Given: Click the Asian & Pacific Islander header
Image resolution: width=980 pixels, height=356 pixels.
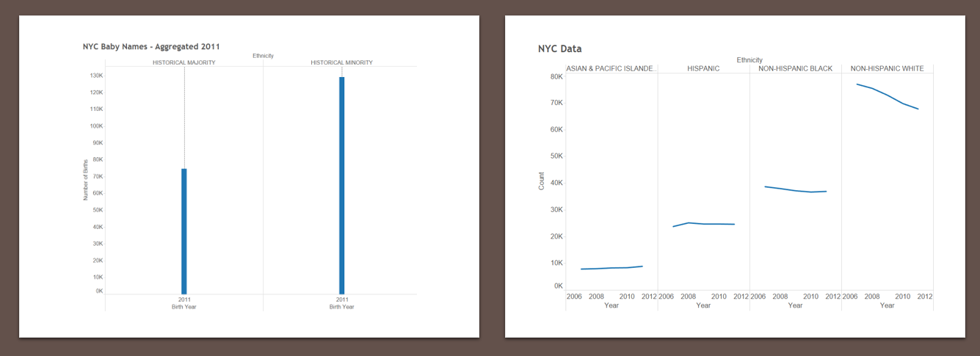Looking at the screenshot, I should 611,68.
